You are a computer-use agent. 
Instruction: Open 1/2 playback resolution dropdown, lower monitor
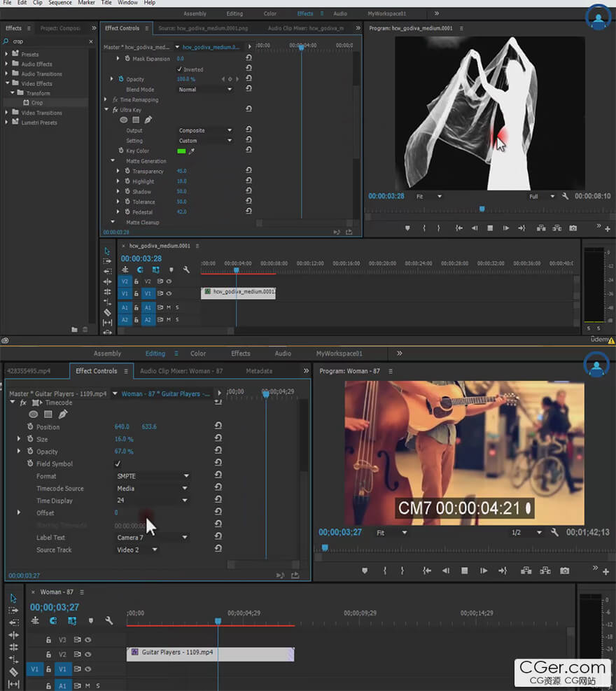pos(526,532)
